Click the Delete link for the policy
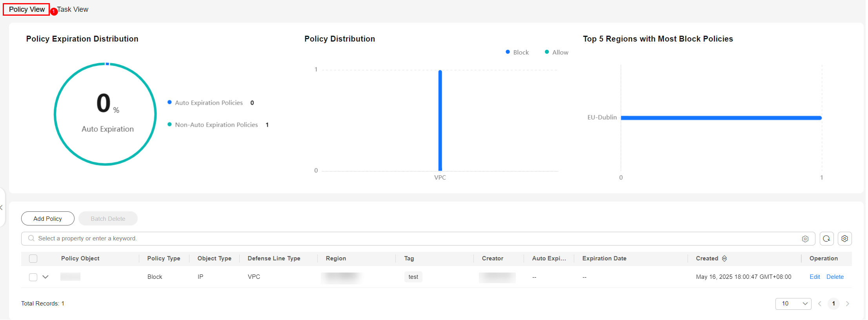This screenshot has height=320, width=868. [835, 277]
